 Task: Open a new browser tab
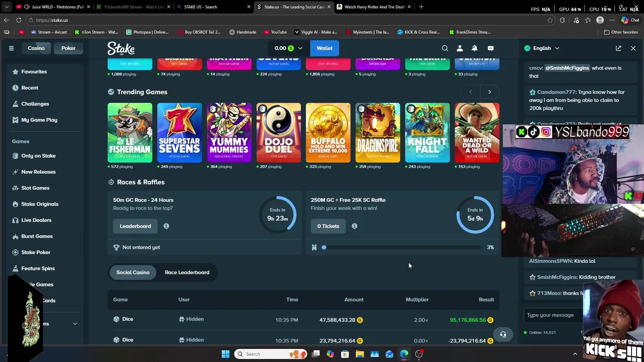pos(421,7)
